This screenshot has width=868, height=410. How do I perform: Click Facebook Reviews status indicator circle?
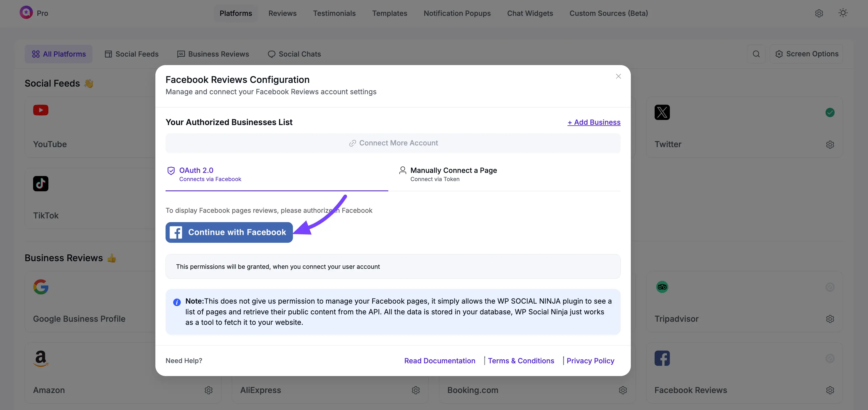click(x=830, y=359)
